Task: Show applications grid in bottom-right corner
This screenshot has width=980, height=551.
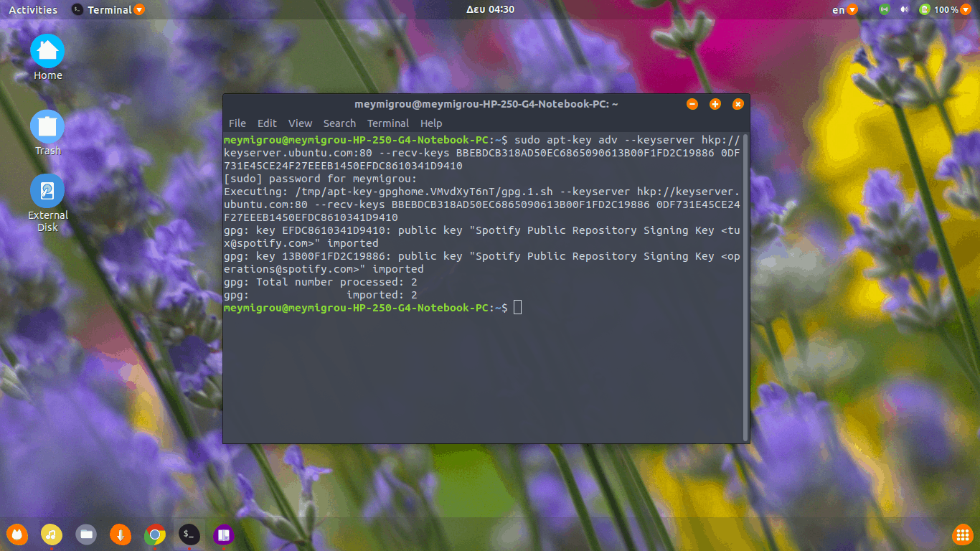Action: [x=962, y=534]
